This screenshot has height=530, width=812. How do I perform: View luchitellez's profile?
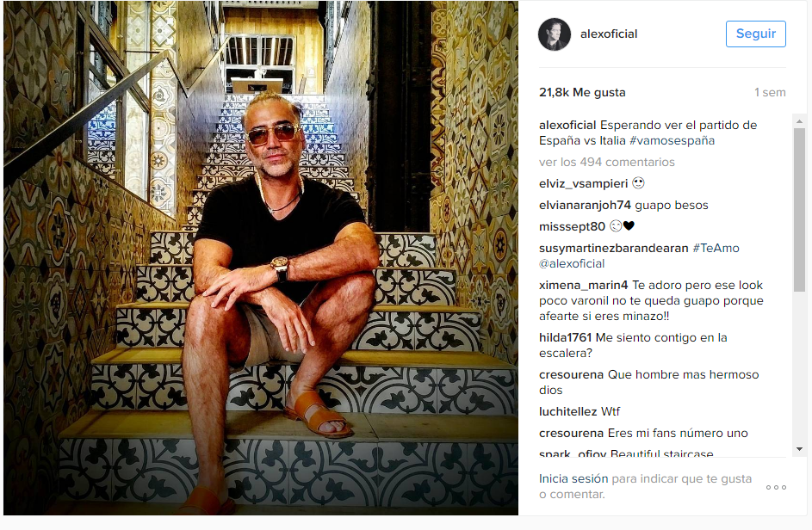pyautogui.click(x=567, y=412)
